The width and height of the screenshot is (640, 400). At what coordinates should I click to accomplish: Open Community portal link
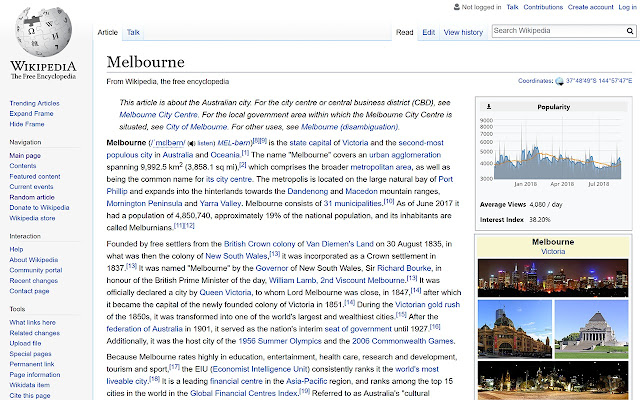click(36, 270)
